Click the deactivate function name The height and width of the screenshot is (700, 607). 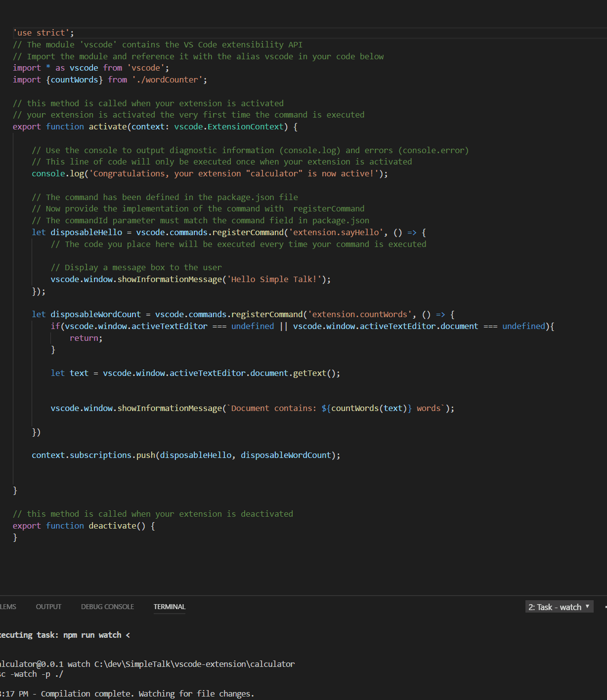[x=112, y=526]
